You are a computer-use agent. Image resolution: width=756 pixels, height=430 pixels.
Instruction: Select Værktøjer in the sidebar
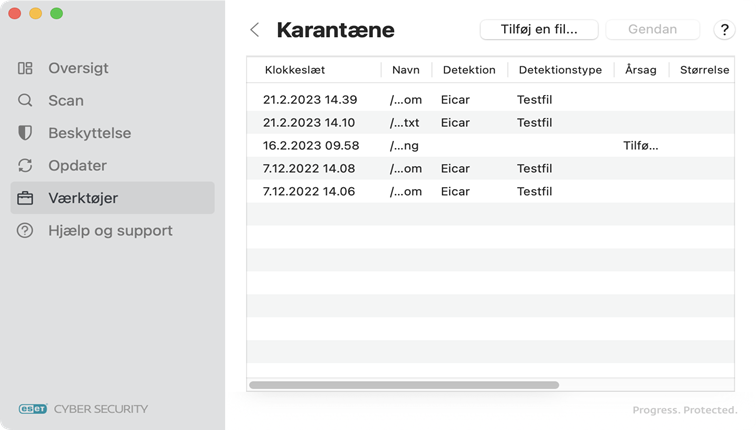point(112,198)
